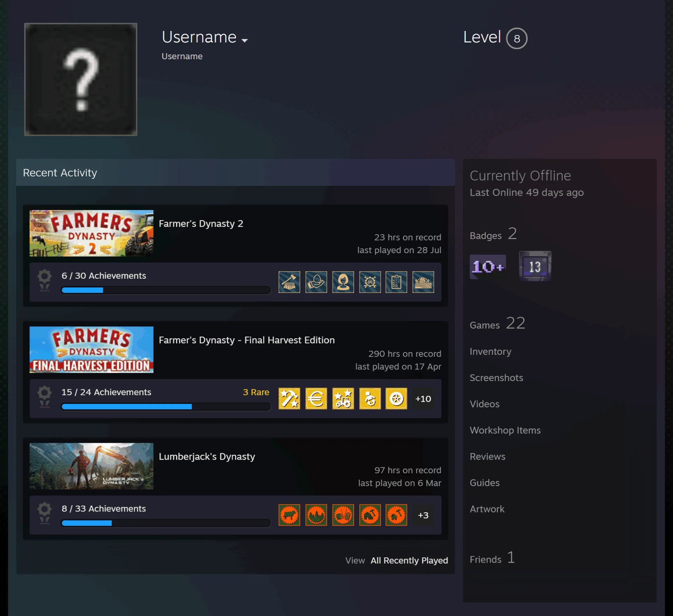Open the 10+ games owned badge

[488, 267]
